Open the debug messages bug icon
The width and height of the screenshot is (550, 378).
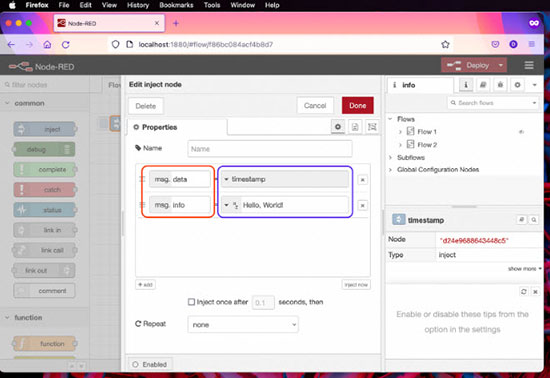point(500,85)
